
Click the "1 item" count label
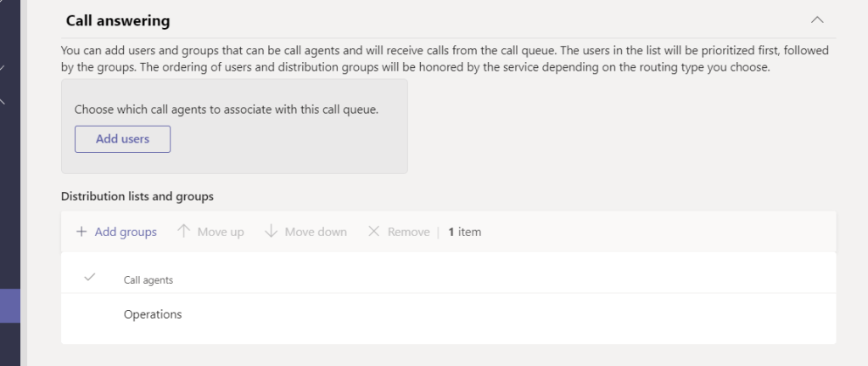(x=464, y=232)
